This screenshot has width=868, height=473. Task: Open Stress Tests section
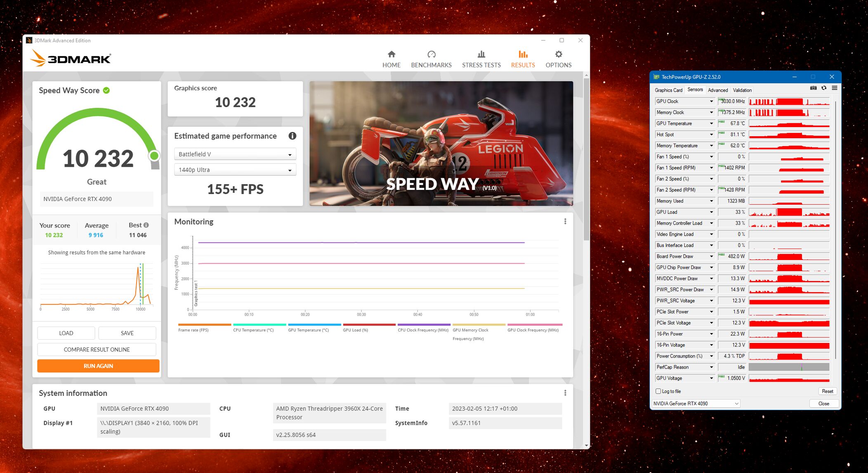481,59
